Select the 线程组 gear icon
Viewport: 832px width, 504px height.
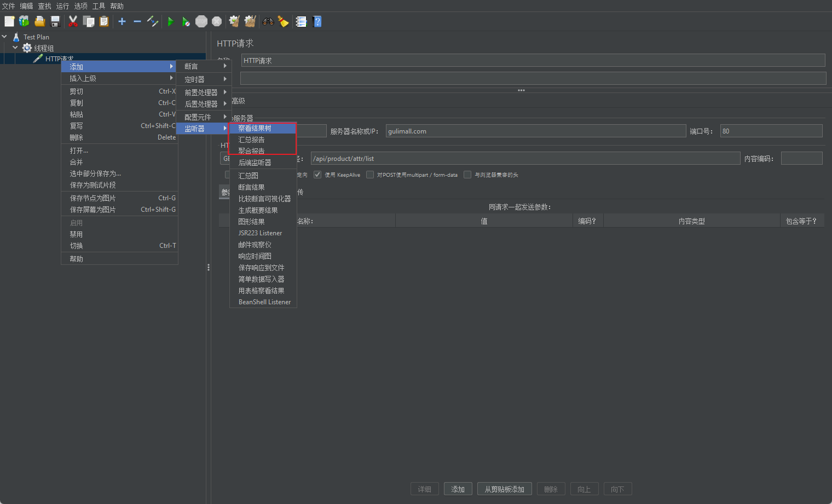27,48
